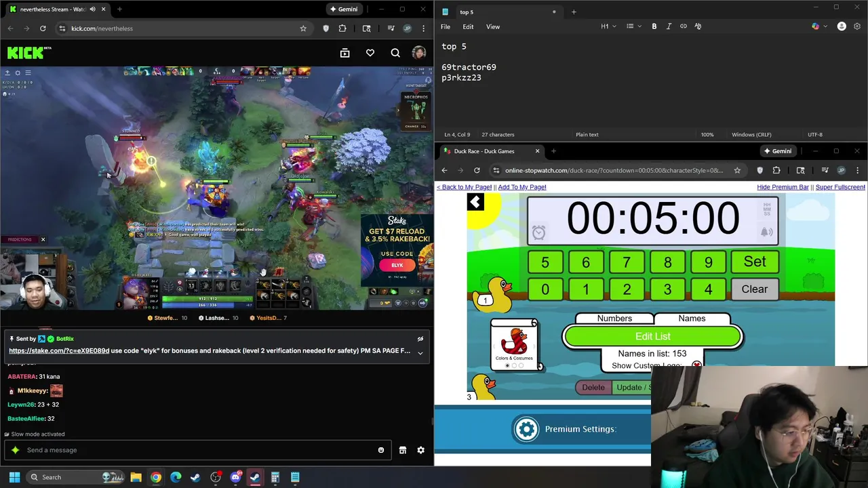Click 'Add To My Page!' link
Screen dimensions: 868x488
tap(522, 187)
